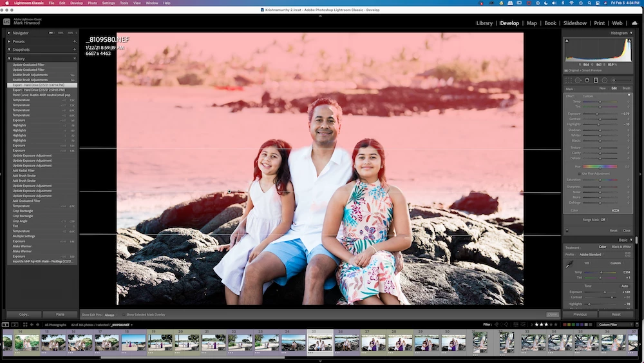Click the Reset button beside Previous
Viewport: 644px width, 363px height.
(616, 315)
